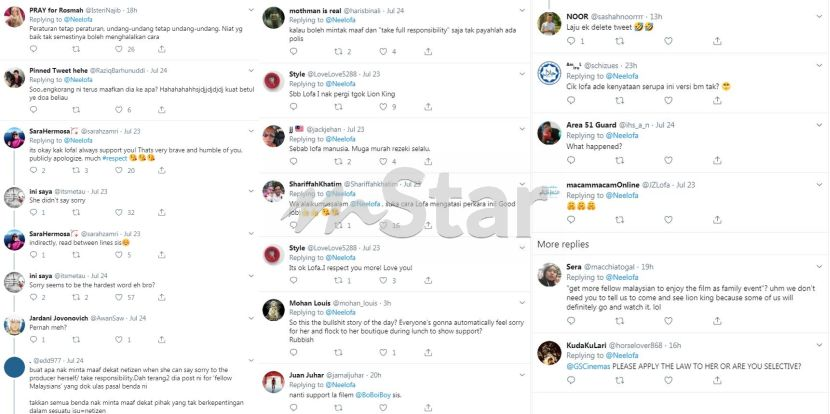
Task: Open chevron menu on macammacamOnline's tweet
Action: pyautogui.click(x=819, y=185)
